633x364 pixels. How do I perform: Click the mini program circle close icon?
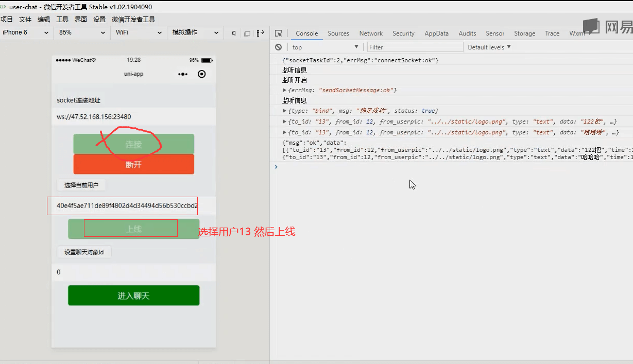point(202,74)
